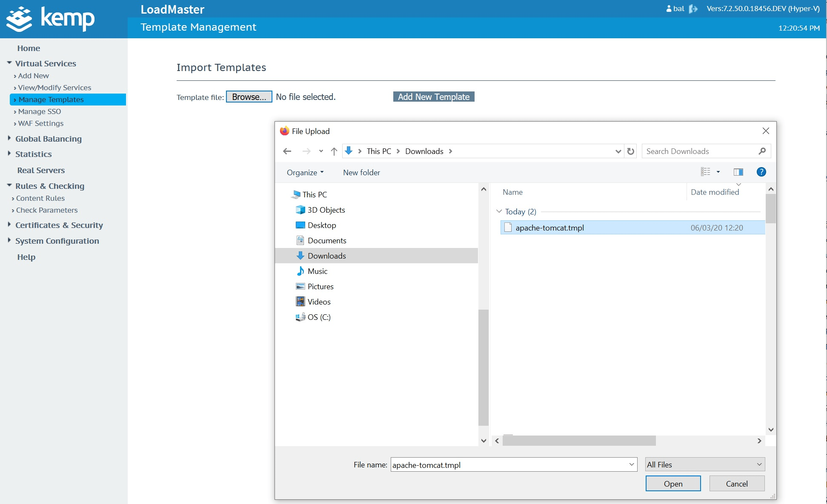
Task: Click the up-one-level arrow icon
Action: pos(334,151)
